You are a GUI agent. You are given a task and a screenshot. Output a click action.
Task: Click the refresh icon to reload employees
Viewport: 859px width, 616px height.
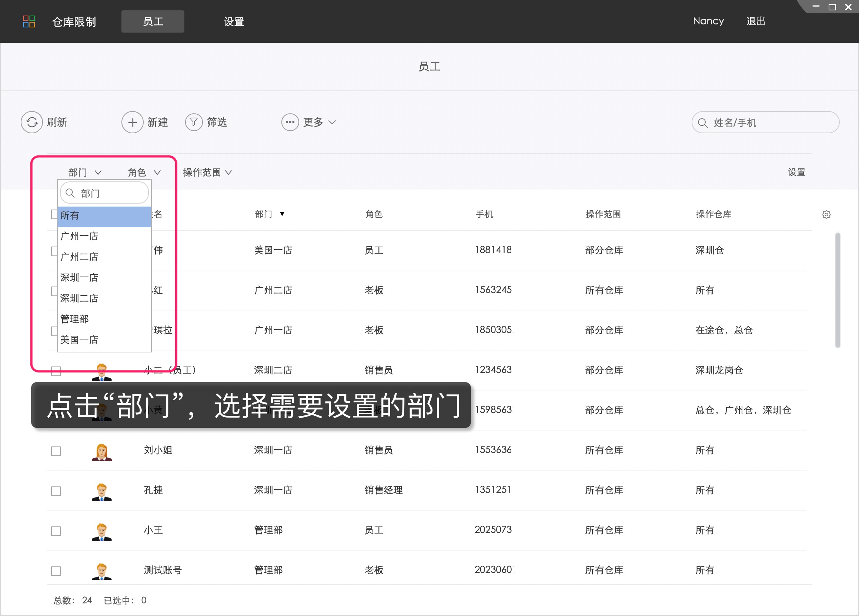click(32, 122)
